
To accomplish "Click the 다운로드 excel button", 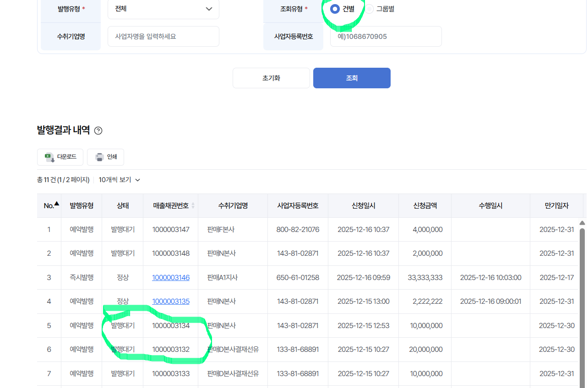I will (x=60, y=157).
